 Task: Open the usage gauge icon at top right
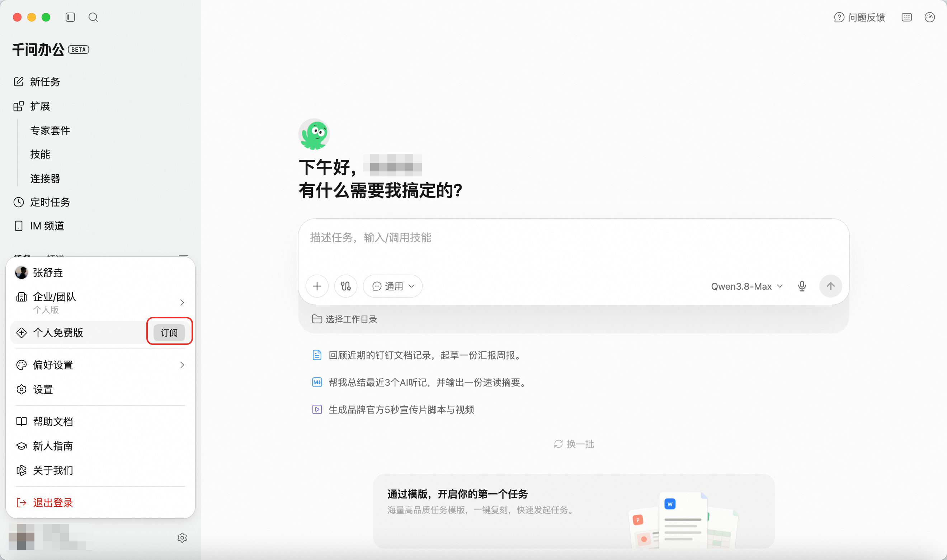tap(930, 17)
